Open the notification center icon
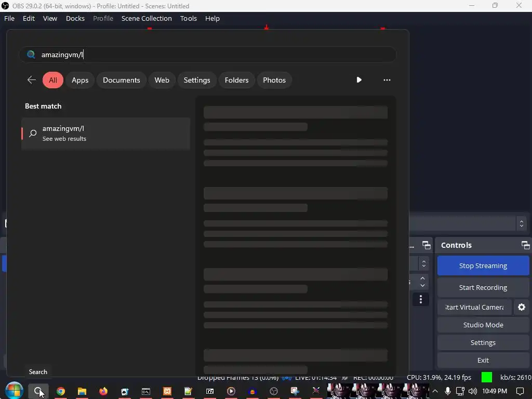 [520, 391]
